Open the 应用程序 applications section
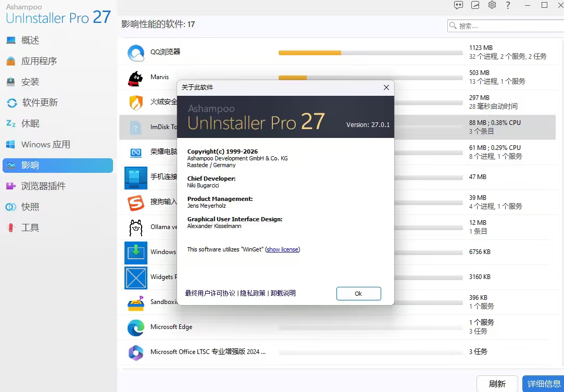 39,61
